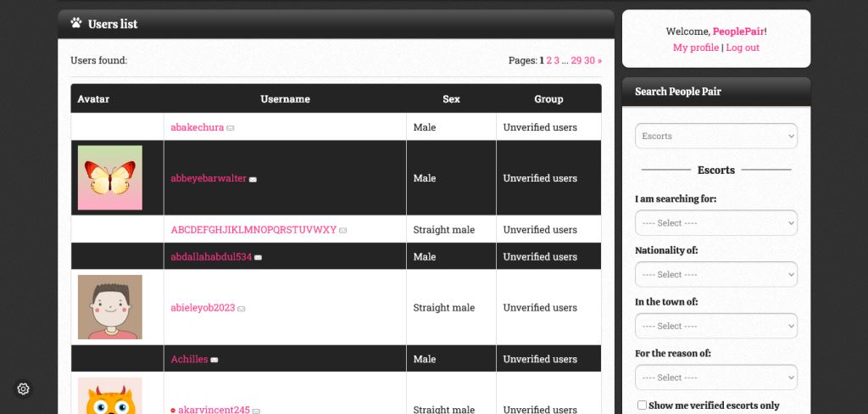868x414 pixels.
Task: Click the Log out link
Action: pos(743,48)
